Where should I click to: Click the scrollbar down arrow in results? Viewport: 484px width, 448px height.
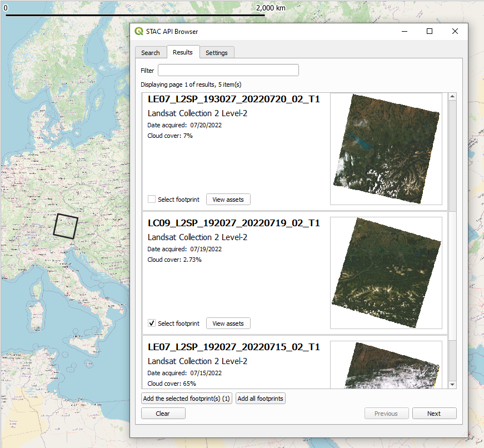click(x=452, y=384)
